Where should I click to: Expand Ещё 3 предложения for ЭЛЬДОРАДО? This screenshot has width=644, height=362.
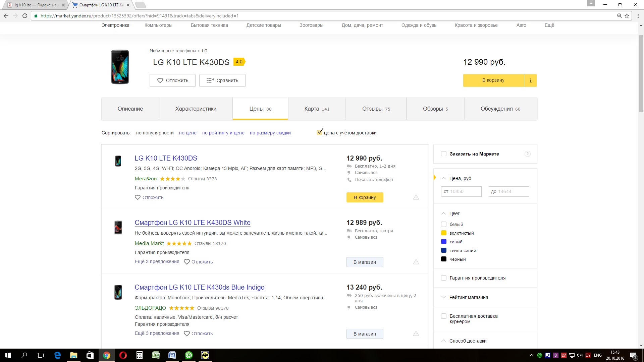tap(157, 333)
